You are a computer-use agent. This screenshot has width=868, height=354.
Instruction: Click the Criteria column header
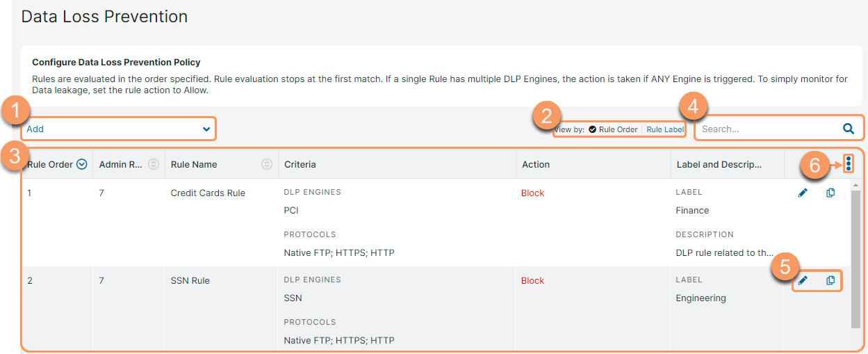(300, 165)
